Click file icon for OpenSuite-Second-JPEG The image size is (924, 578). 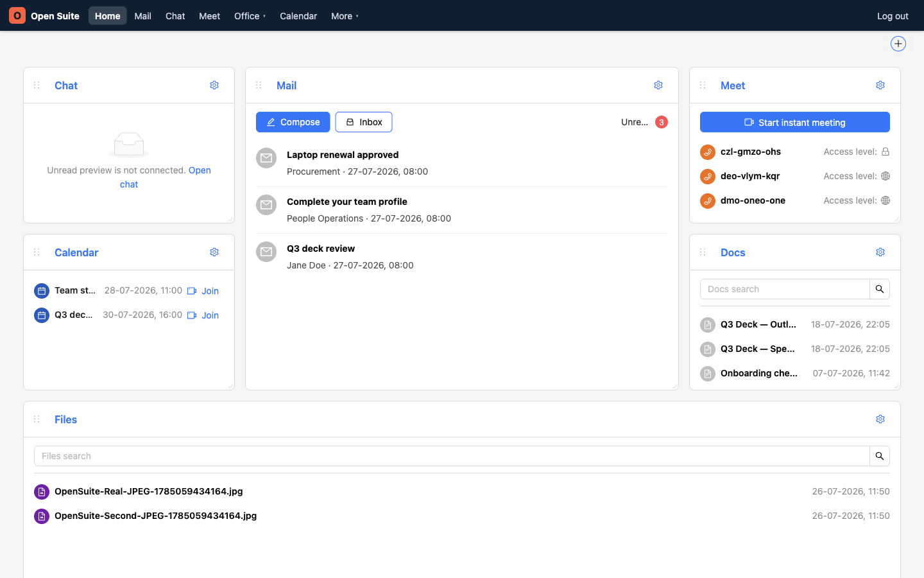(x=42, y=516)
